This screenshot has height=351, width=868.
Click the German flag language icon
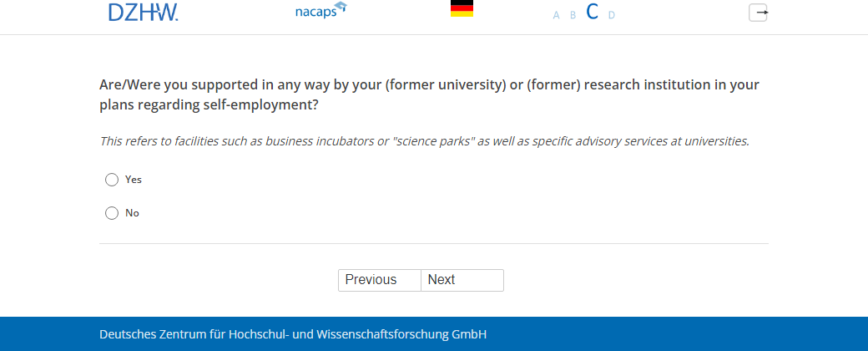click(x=462, y=8)
